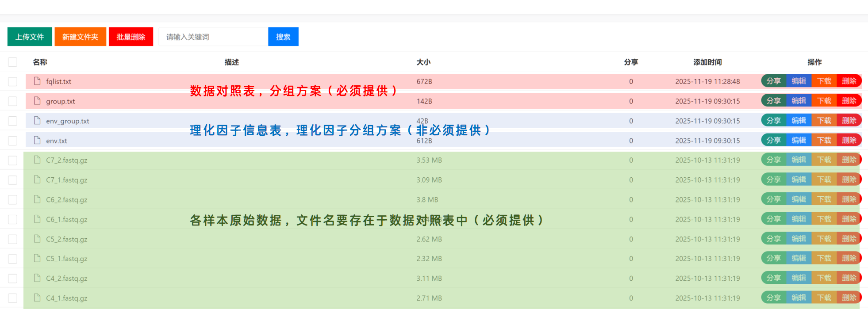Screen dimensions: 868x313
Task: Click the file icon for C6_1.fastq.gz
Action: [38, 219]
